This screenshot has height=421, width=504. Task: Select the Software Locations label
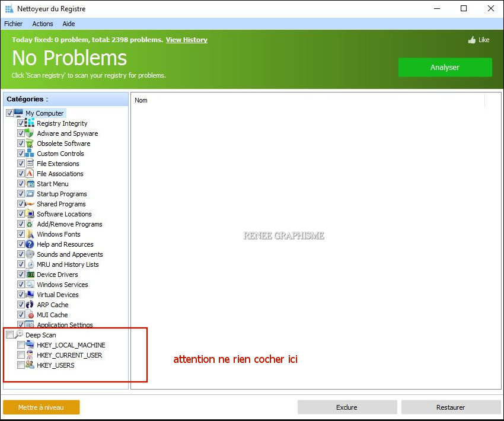[x=64, y=214]
